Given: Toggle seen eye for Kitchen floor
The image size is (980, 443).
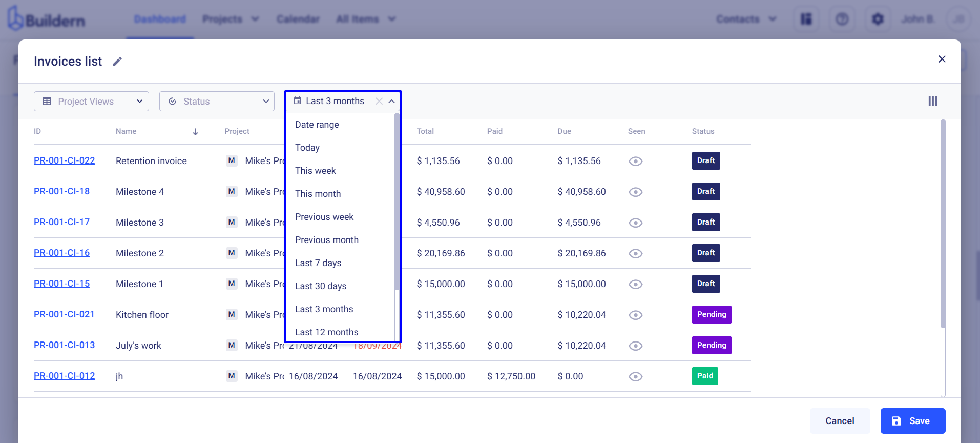Looking at the screenshot, I should (636, 315).
